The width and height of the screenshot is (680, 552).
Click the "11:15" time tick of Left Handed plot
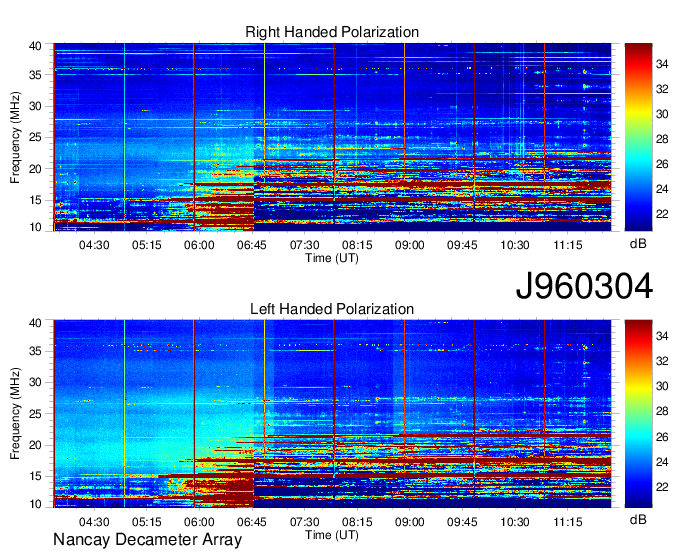[568, 522]
